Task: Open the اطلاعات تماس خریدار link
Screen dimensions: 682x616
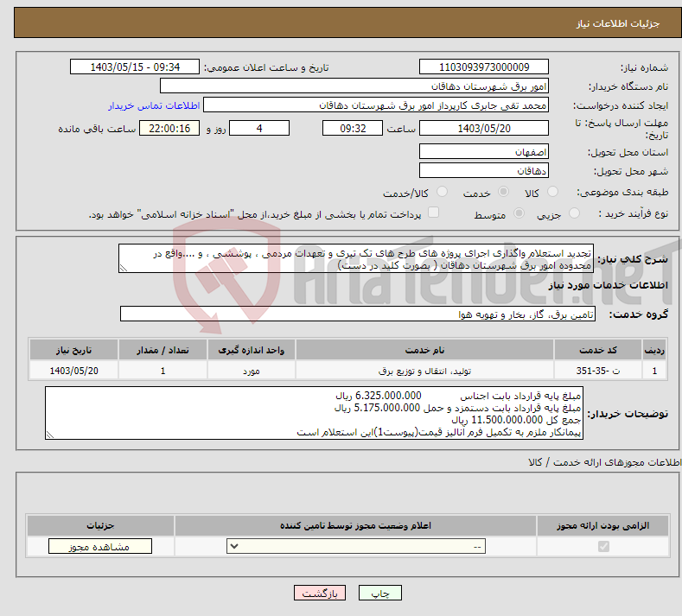Action: (x=154, y=105)
